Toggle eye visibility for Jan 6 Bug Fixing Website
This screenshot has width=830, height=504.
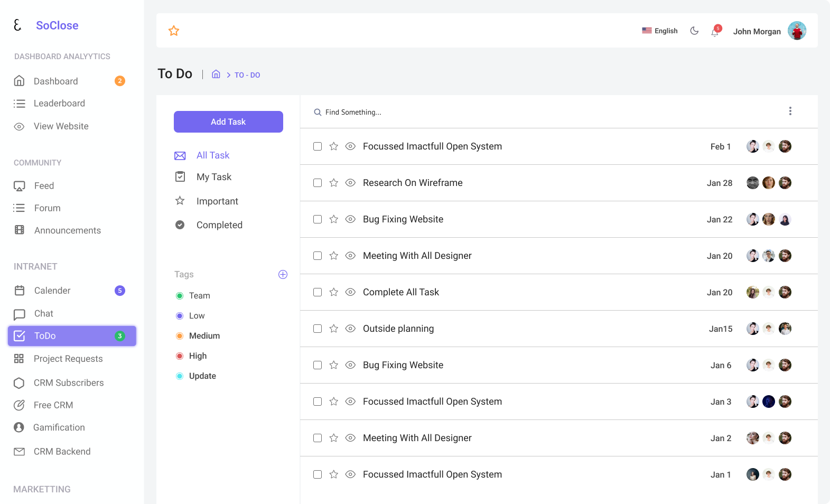point(350,365)
